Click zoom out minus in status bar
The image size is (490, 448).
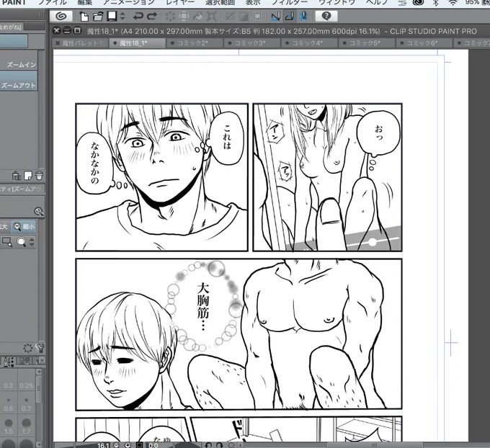point(116,445)
